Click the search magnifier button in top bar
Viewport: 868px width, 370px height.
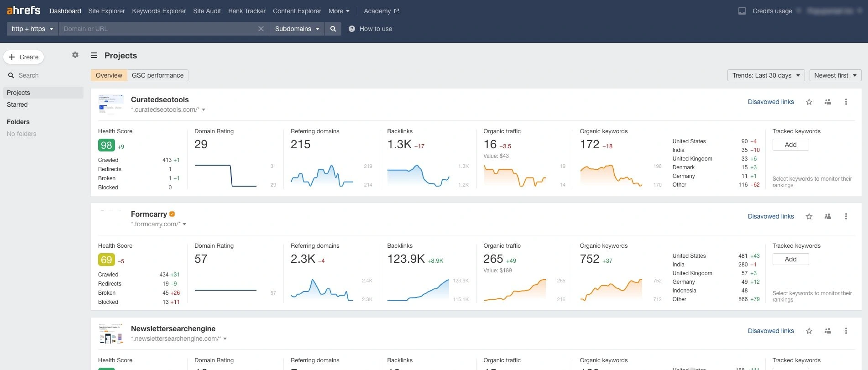tap(333, 29)
